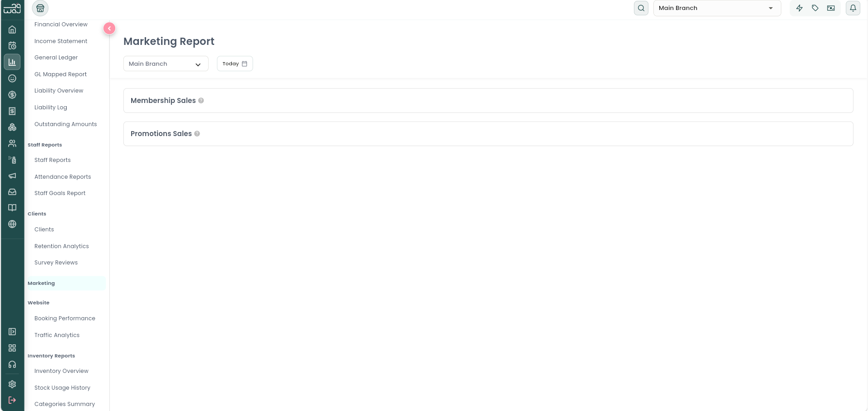Open the people users icon in sidebar
Image resolution: width=868 pixels, height=411 pixels.
pos(12,143)
